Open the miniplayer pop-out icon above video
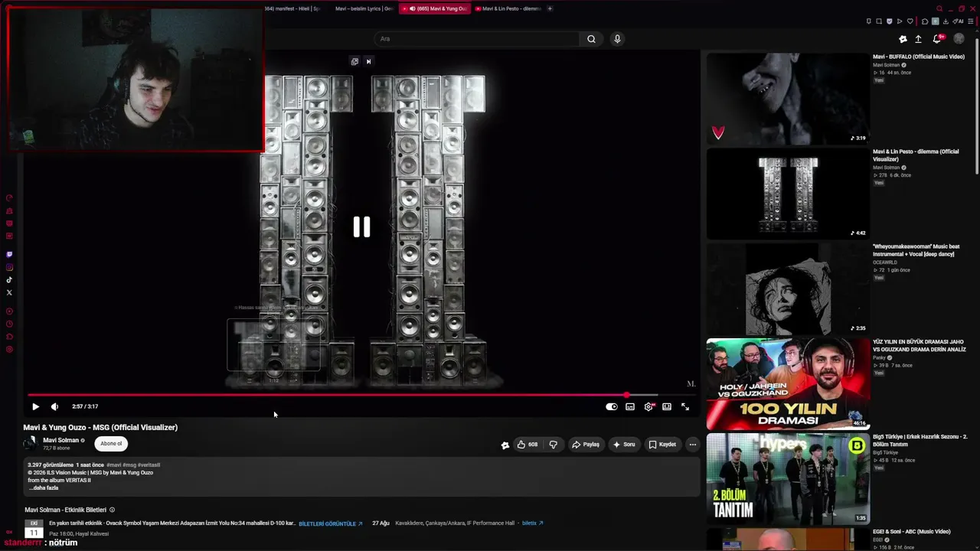Screen dimensions: 980x551 coord(354,61)
